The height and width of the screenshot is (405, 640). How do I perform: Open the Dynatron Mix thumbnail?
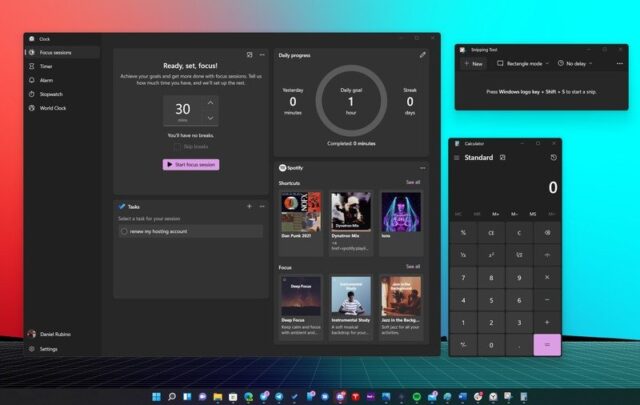point(351,212)
